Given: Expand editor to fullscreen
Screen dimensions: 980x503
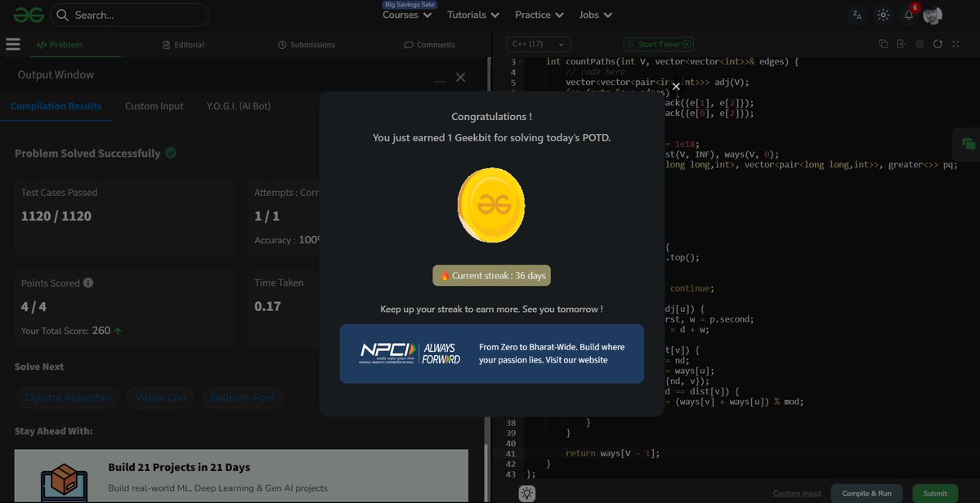Looking at the screenshot, I should pos(955,43).
